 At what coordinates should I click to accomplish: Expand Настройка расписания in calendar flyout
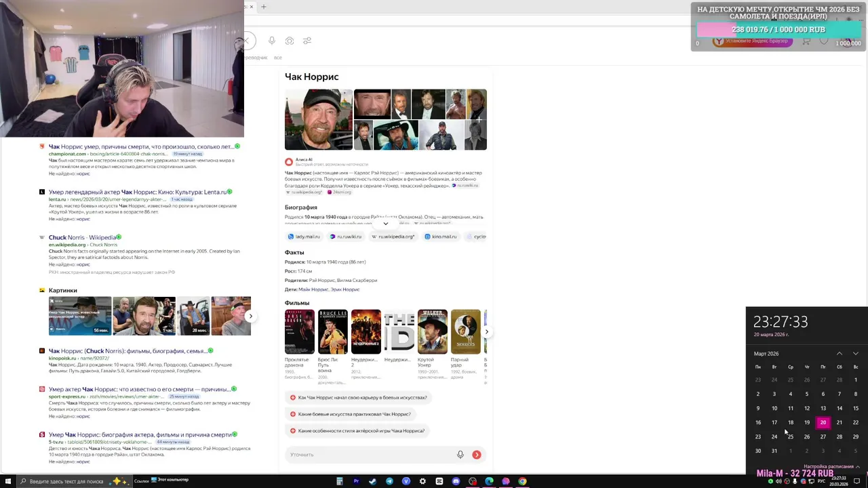[x=831, y=466]
